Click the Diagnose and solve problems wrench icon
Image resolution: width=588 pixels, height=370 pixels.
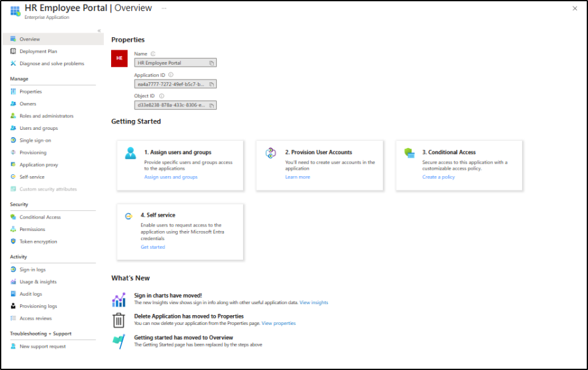coord(13,63)
